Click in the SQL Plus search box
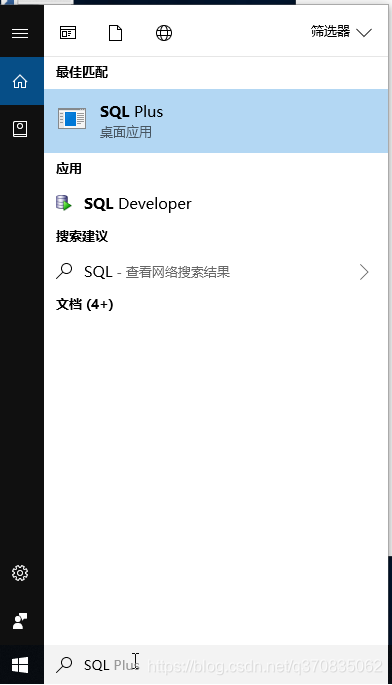Screen dimensions: 392x685 216,665
